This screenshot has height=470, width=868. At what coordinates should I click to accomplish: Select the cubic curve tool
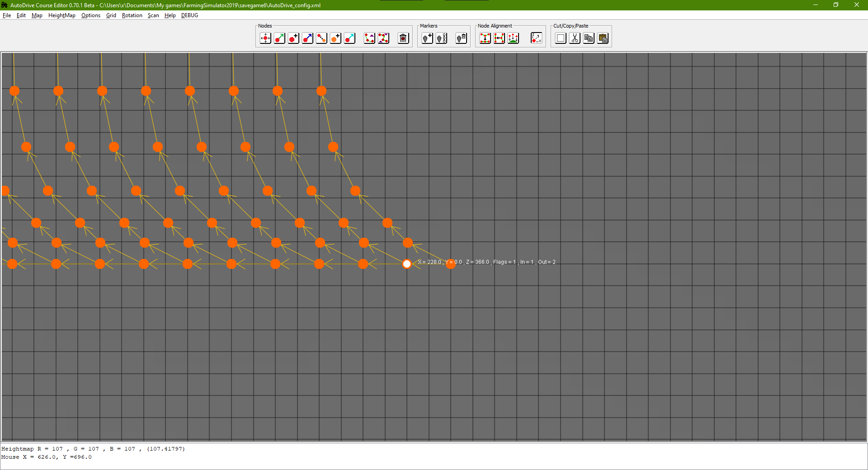point(383,38)
